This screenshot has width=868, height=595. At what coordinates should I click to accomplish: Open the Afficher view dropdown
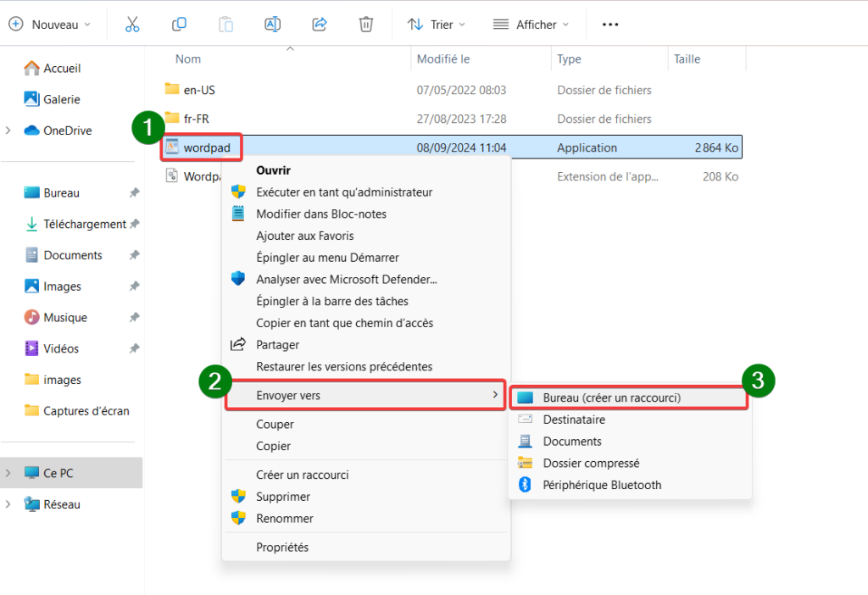pos(531,25)
